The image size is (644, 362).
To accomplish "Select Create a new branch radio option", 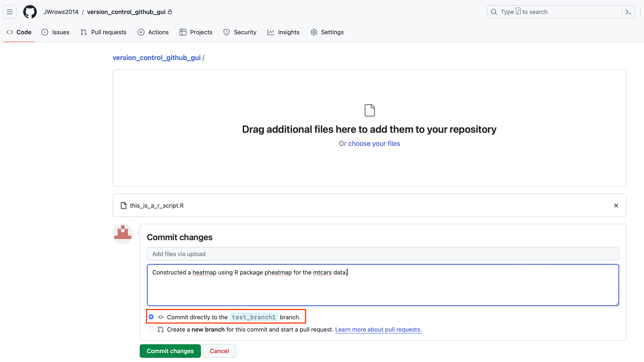I will tap(151, 329).
